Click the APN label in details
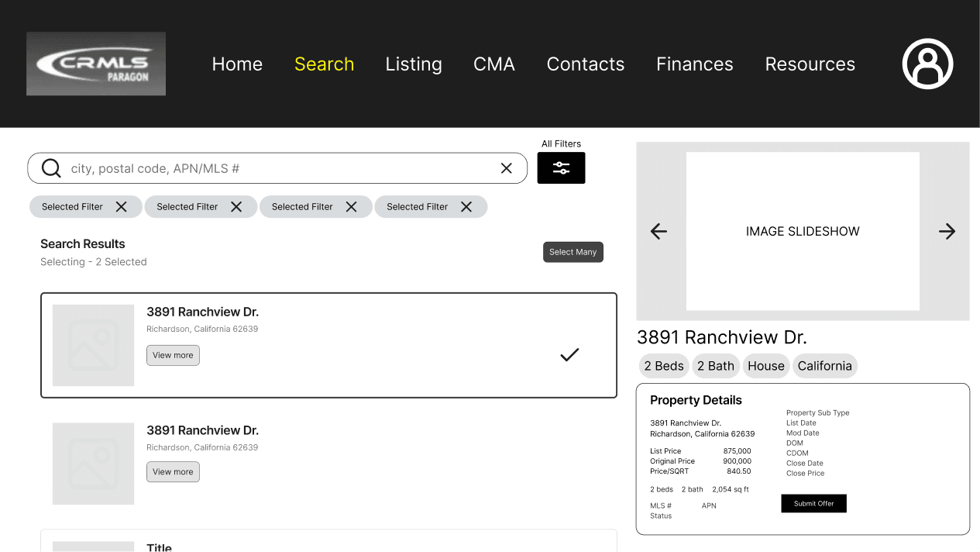 pos(709,506)
